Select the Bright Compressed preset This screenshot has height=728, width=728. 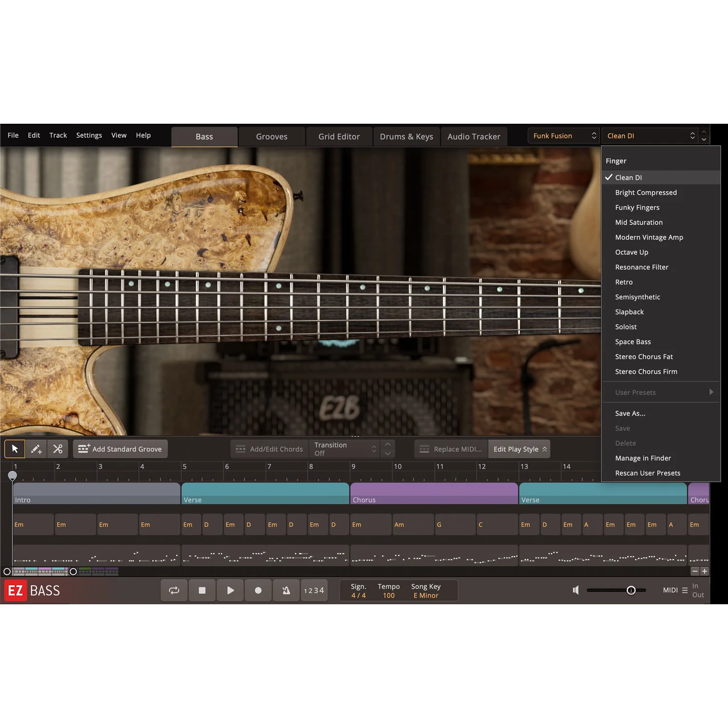[x=660, y=193]
